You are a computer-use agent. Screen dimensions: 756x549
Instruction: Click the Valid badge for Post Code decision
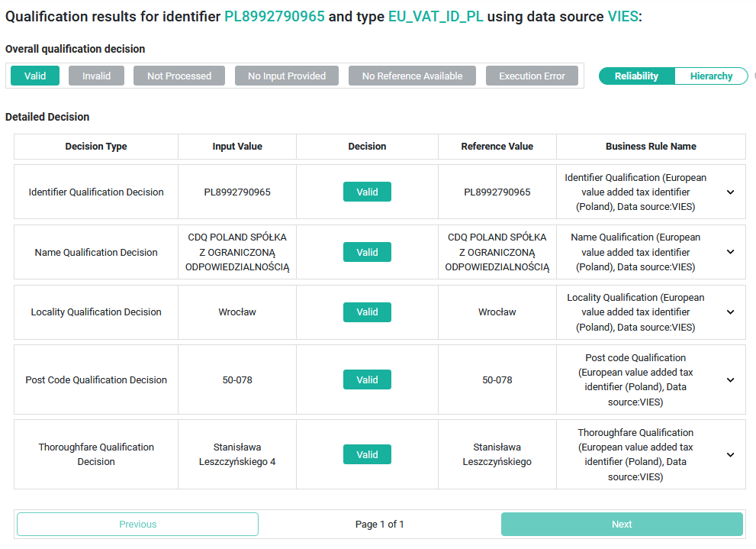(368, 379)
